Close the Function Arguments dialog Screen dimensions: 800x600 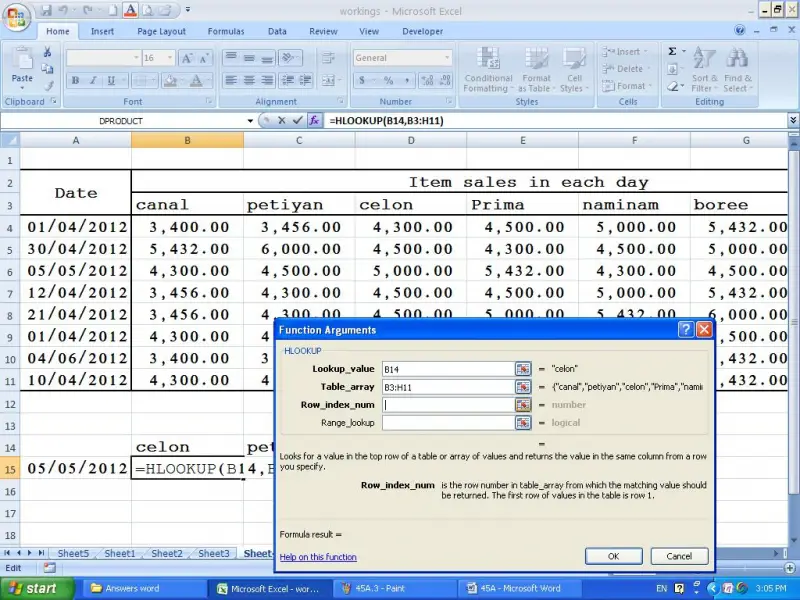pyautogui.click(x=704, y=330)
